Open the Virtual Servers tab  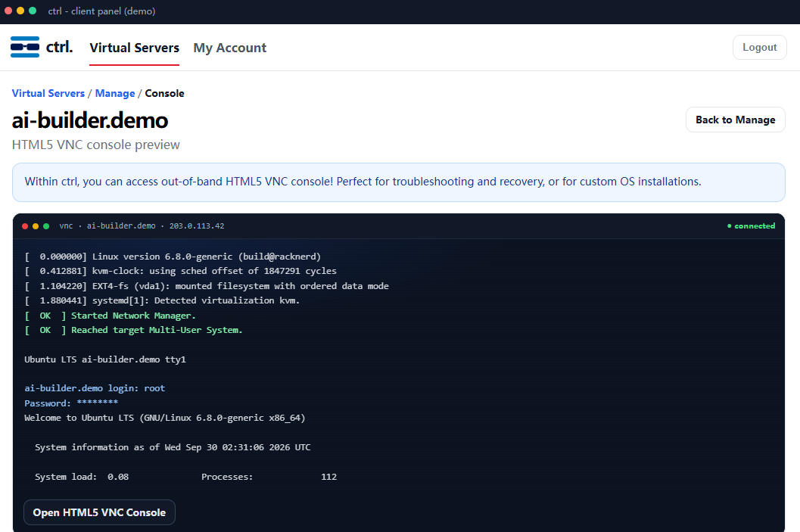(x=134, y=48)
